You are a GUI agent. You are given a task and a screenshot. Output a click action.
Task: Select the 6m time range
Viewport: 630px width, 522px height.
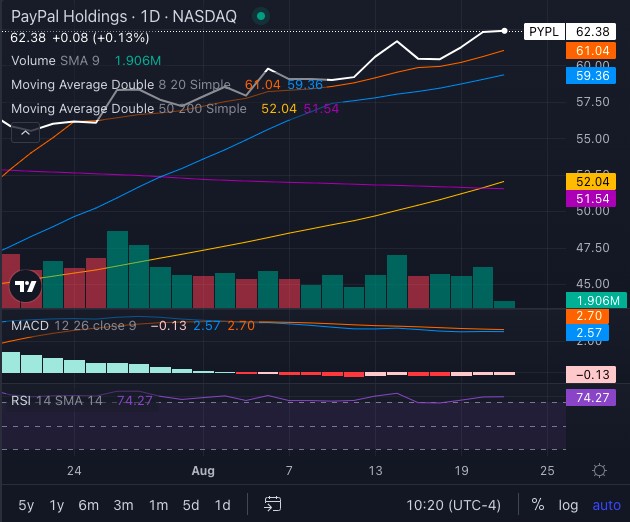click(88, 505)
